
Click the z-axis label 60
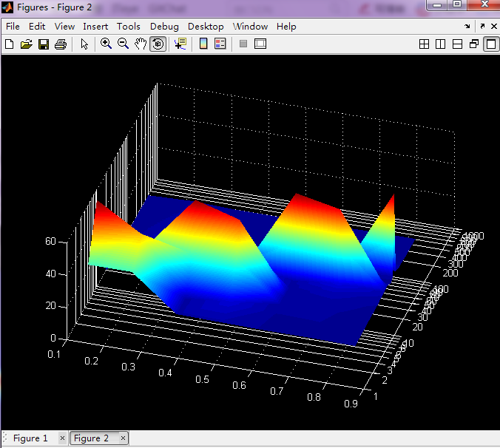pyautogui.click(x=50, y=241)
